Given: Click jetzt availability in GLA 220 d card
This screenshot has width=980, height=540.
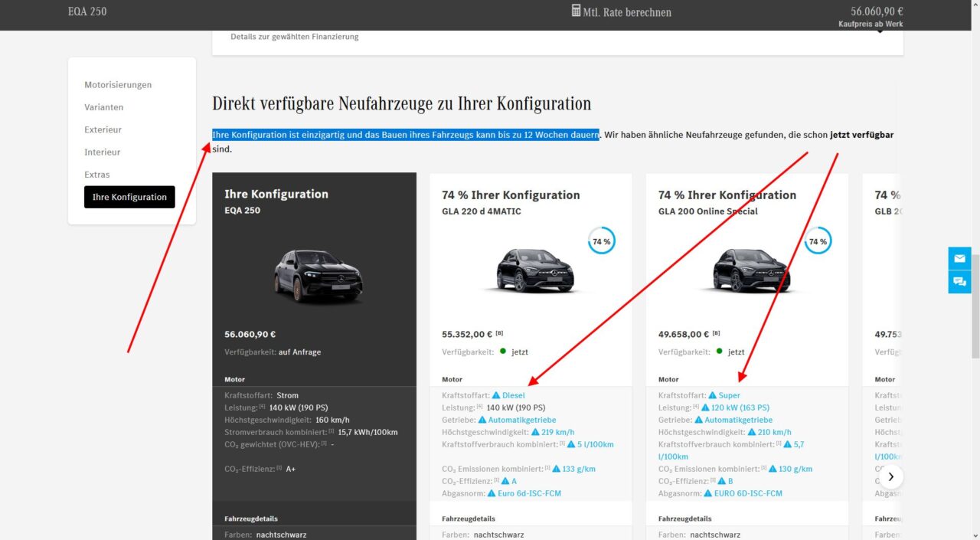Looking at the screenshot, I should point(520,352).
